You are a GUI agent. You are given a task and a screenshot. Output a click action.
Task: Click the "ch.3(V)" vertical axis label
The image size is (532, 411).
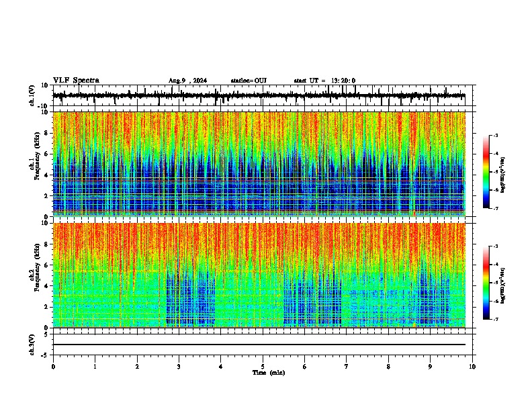32,345
